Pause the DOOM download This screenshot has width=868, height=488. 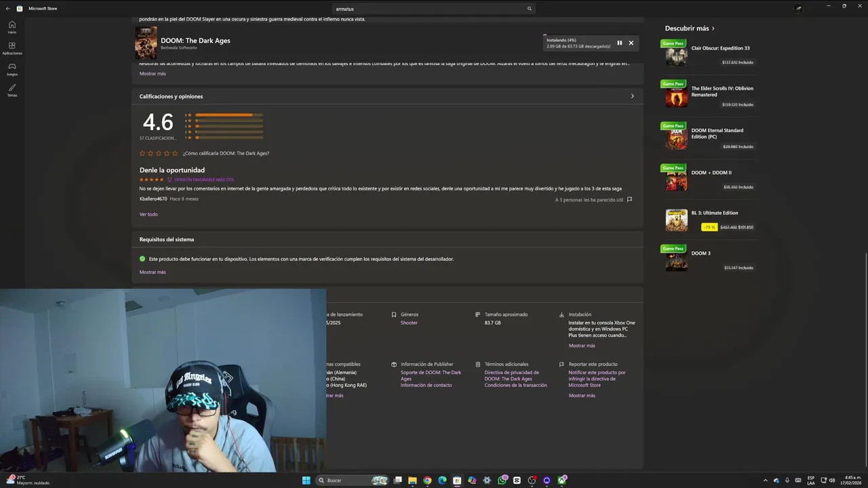[619, 43]
